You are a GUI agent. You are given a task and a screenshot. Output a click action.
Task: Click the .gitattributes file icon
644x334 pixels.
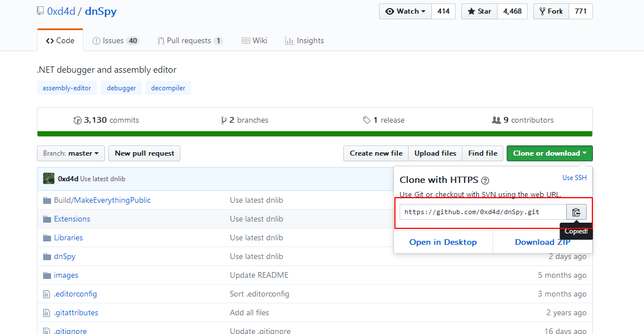(47, 312)
